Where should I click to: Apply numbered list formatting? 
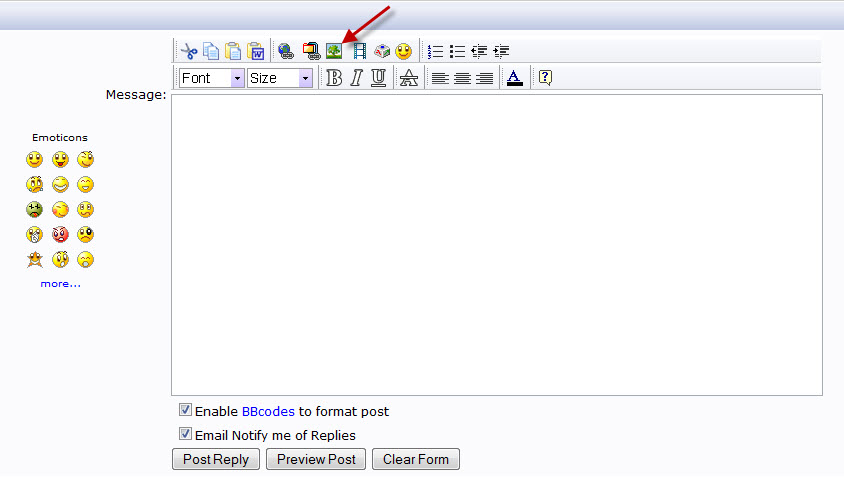coord(435,51)
